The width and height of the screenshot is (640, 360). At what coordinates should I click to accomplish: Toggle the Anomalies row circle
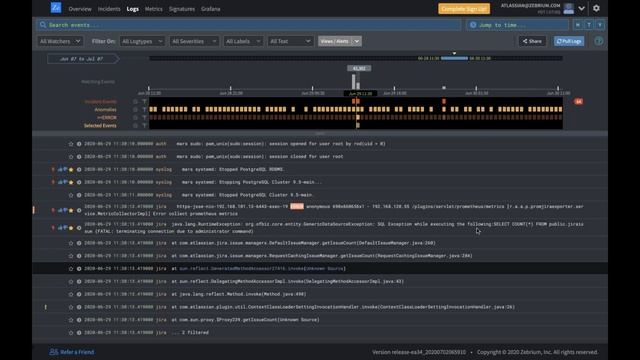point(135,109)
